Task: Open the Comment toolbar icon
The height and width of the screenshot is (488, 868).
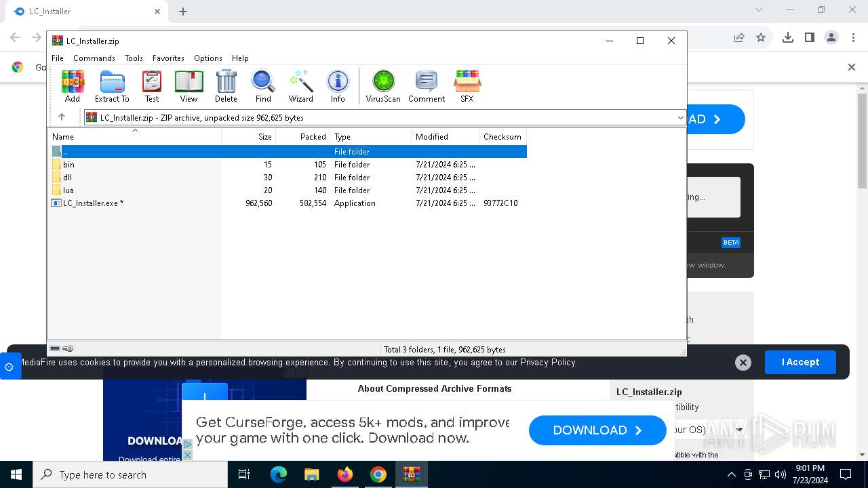Action: tap(427, 86)
